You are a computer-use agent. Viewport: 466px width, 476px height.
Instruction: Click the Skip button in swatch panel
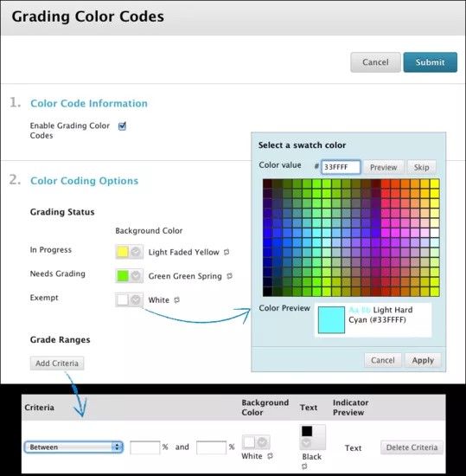click(x=421, y=167)
